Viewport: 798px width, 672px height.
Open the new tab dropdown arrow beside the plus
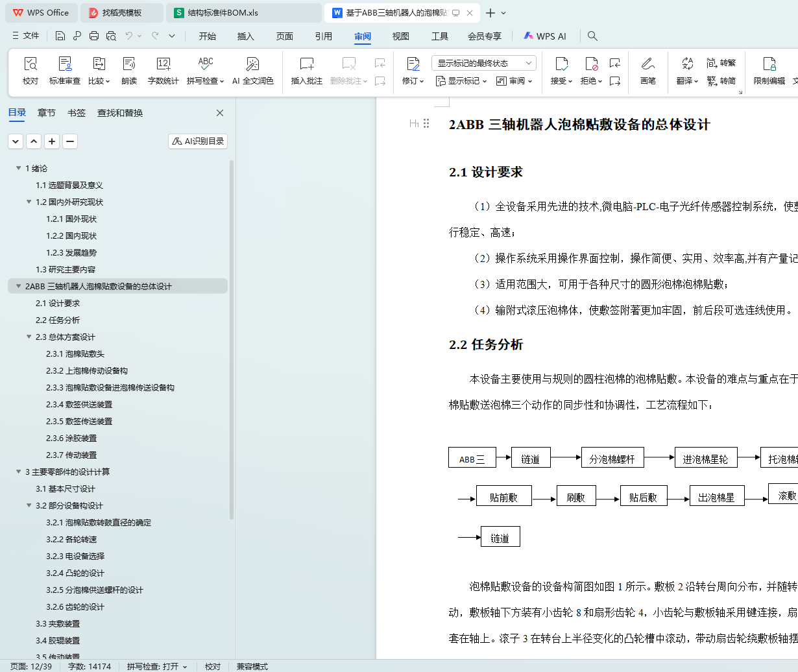point(503,13)
